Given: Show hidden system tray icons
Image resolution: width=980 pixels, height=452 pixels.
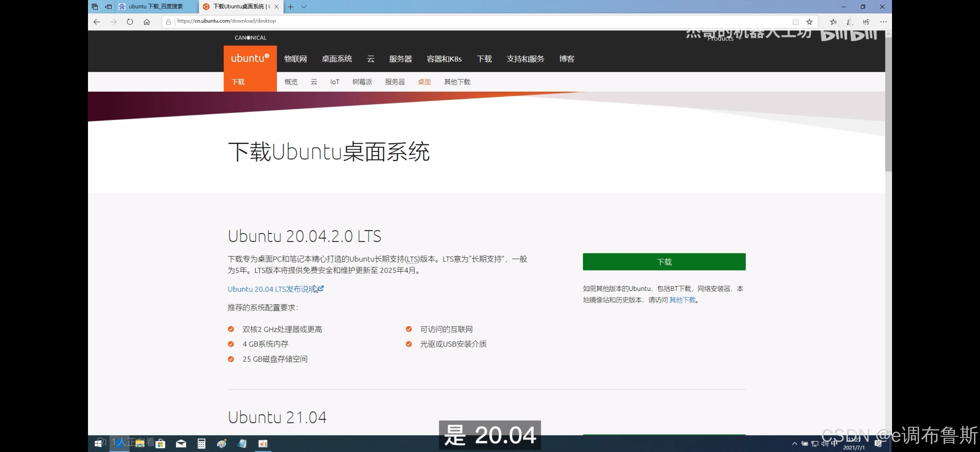Looking at the screenshot, I should pos(794,444).
